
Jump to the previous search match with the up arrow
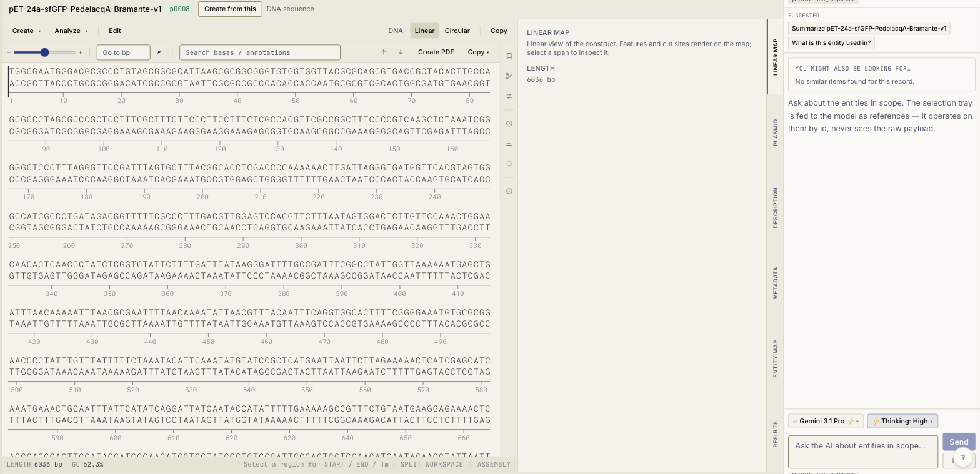click(384, 52)
